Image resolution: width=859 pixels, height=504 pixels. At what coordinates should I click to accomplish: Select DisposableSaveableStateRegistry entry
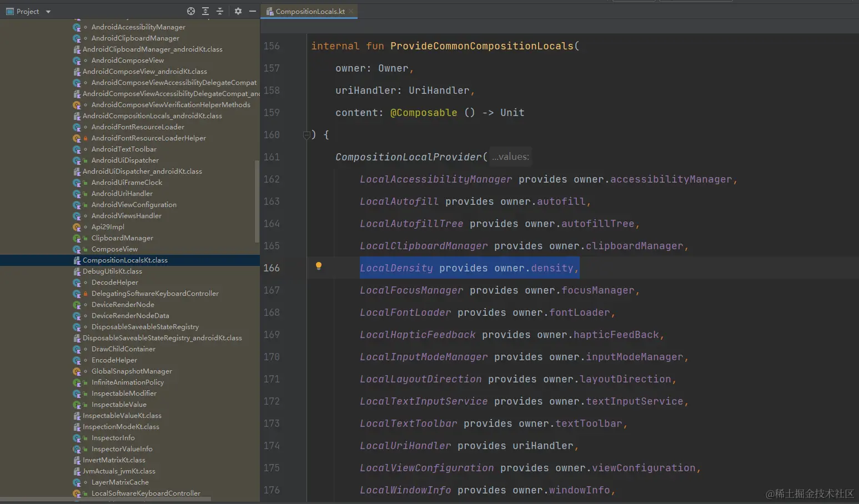pos(145,327)
